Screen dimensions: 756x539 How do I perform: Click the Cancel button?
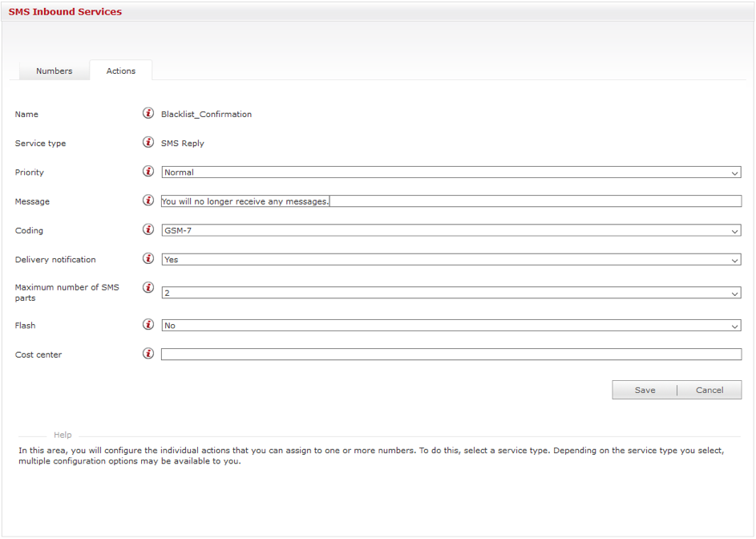coord(710,390)
